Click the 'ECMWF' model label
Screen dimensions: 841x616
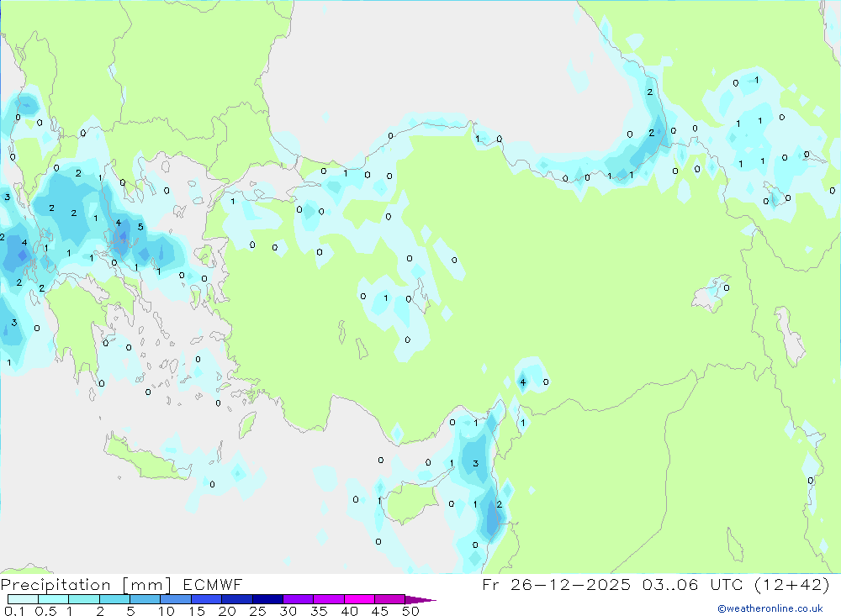click(213, 585)
